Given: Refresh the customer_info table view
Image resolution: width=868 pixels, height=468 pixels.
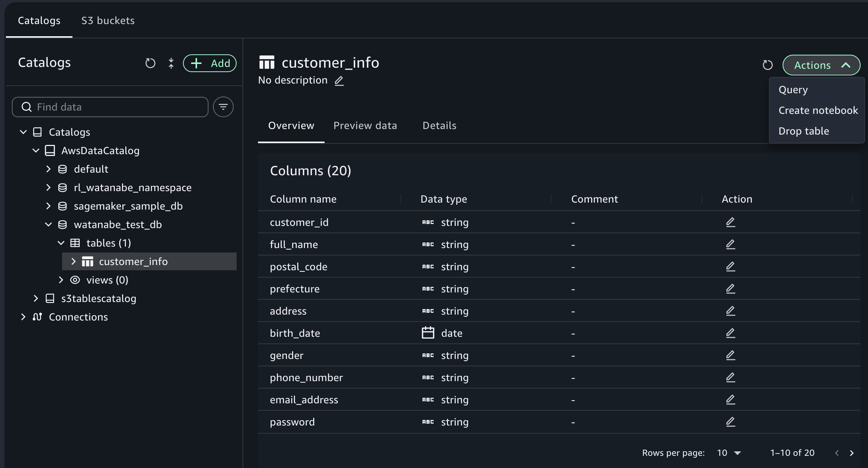Looking at the screenshot, I should (x=767, y=65).
